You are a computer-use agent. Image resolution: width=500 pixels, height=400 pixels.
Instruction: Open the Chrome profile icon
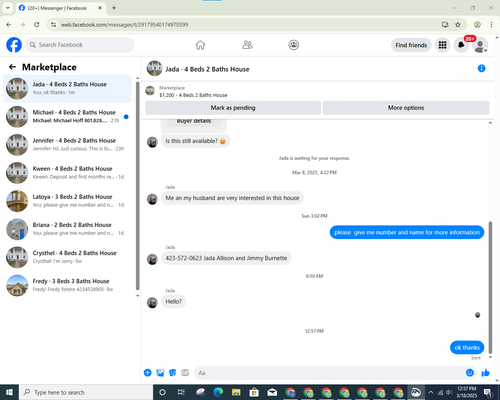[477, 24]
